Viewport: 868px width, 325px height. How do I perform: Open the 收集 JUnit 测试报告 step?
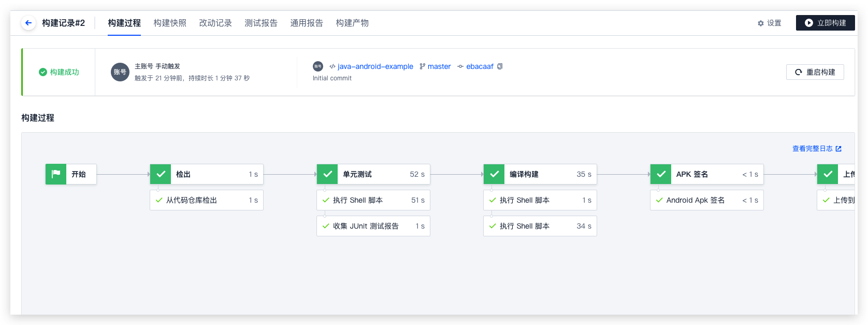(x=373, y=226)
